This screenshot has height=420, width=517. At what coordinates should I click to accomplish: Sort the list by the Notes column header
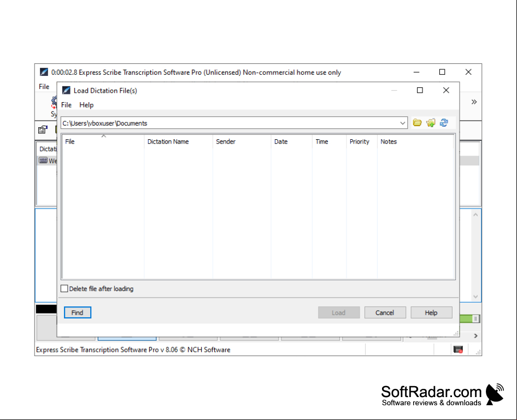(x=415, y=141)
